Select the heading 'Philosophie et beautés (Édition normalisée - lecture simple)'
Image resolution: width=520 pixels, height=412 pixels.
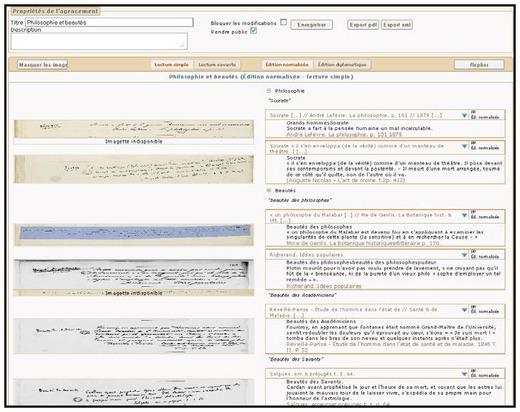coord(261,77)
